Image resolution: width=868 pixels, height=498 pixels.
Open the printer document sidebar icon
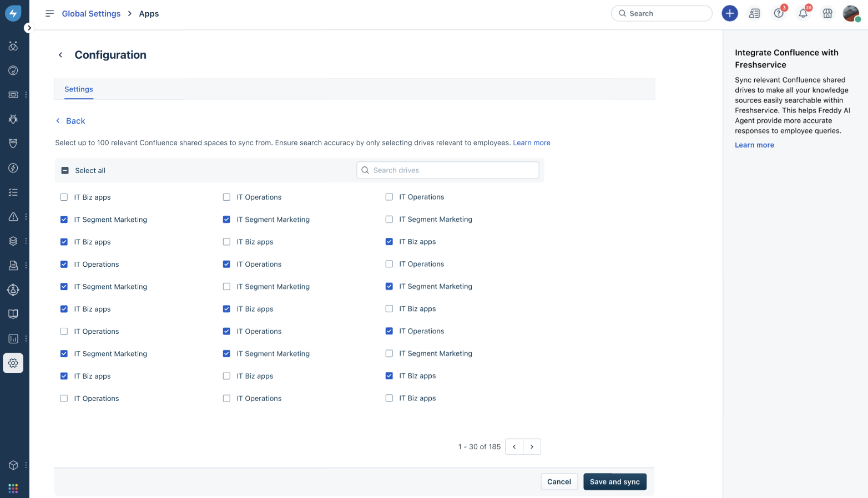click(13, 266)
